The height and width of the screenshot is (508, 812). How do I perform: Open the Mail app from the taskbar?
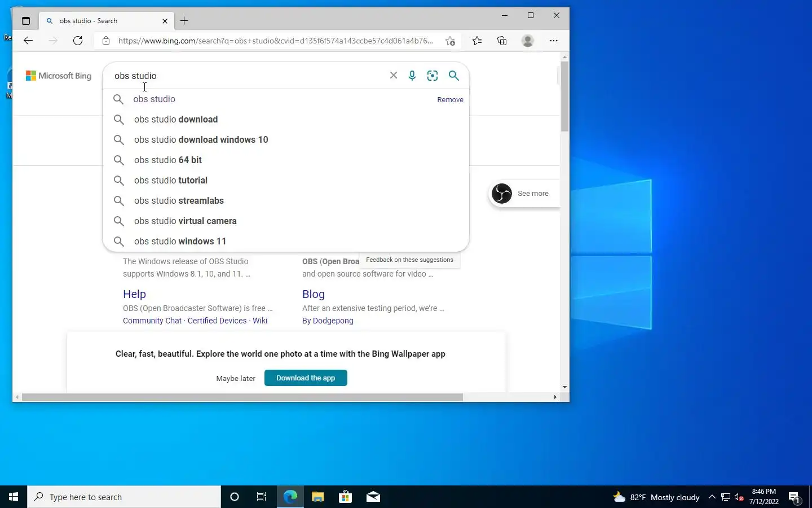click(x=373, y=497)
